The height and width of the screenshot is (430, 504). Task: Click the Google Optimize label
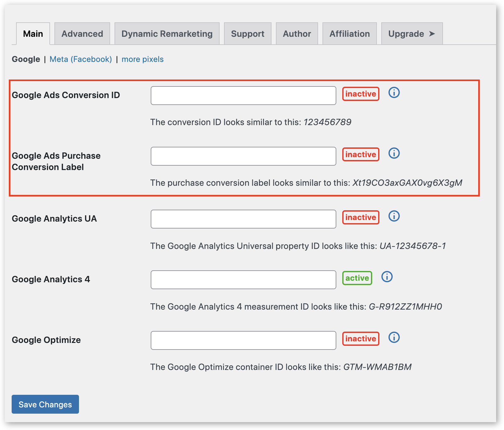click(x=46, y=340)
